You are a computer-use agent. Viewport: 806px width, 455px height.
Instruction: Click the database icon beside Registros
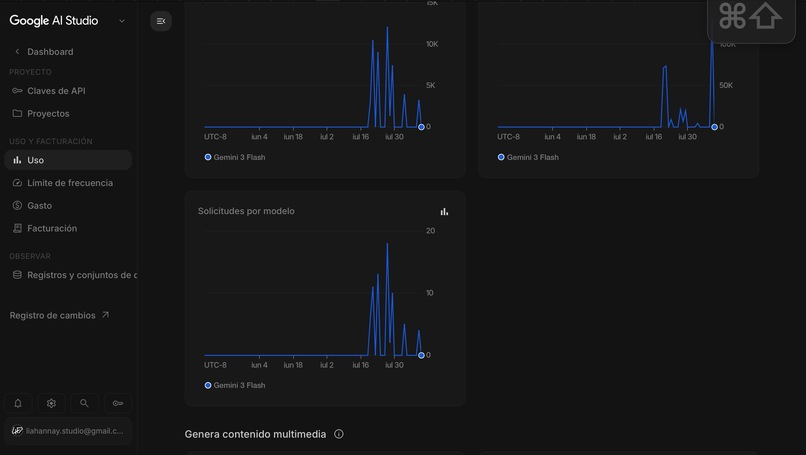coord(17,275)
